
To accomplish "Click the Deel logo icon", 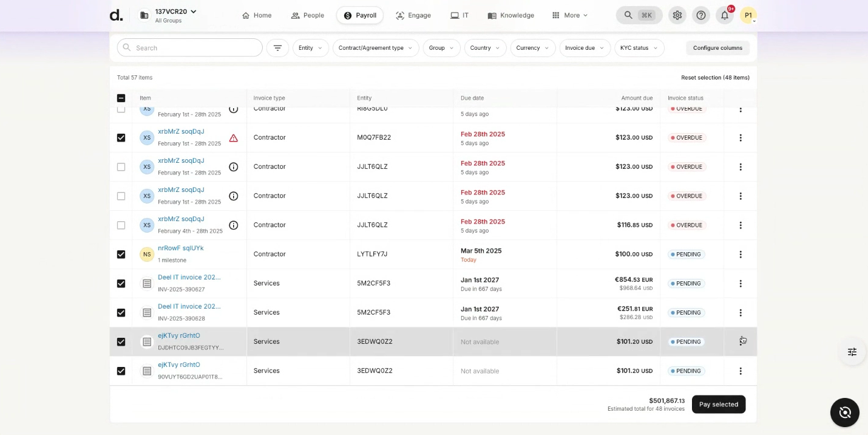I will coord(116,15).
